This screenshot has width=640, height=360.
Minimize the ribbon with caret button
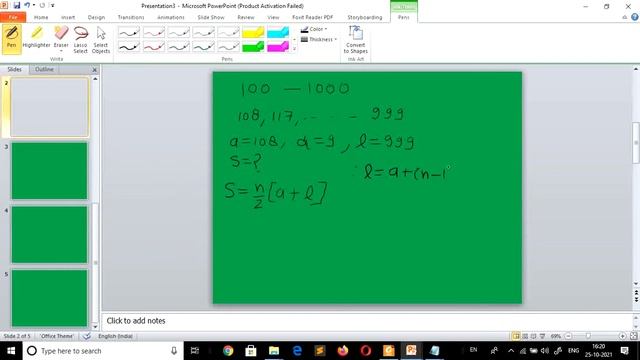pos(624,17)
